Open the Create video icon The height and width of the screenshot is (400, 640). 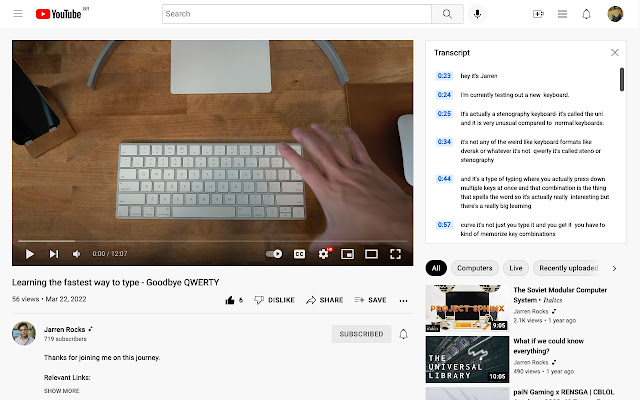pos(538,14)
